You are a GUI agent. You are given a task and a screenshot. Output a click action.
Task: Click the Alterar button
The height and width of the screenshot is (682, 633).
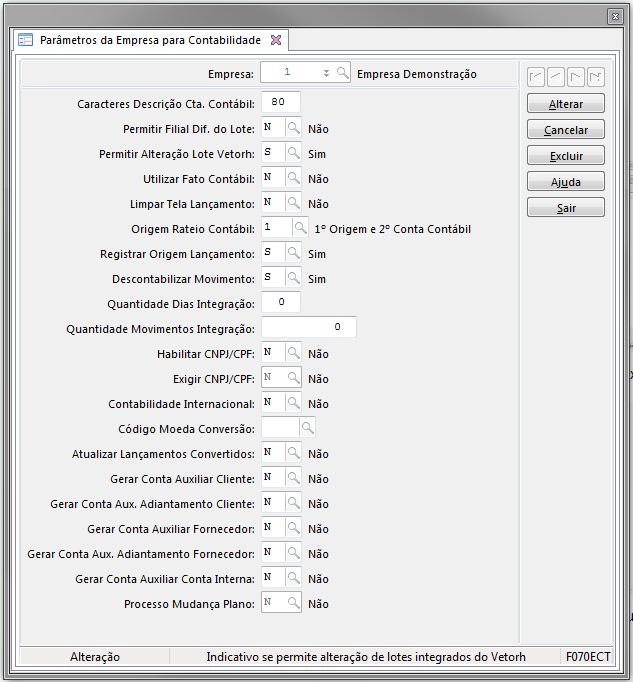tap(566, 104)
